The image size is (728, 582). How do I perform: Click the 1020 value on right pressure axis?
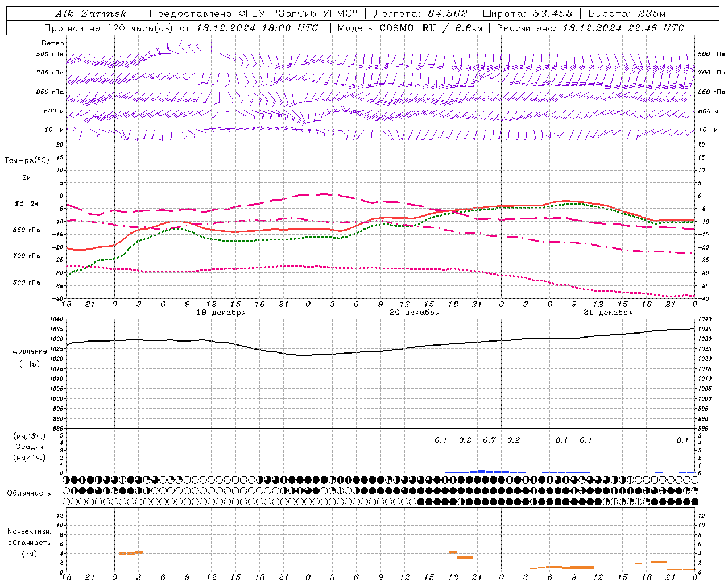(x=705, y=359)
